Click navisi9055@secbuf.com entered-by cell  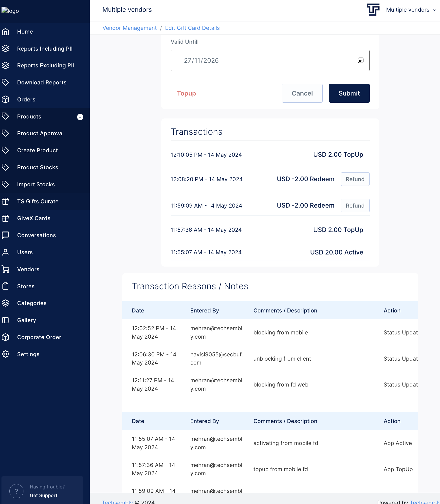[217, 359]
